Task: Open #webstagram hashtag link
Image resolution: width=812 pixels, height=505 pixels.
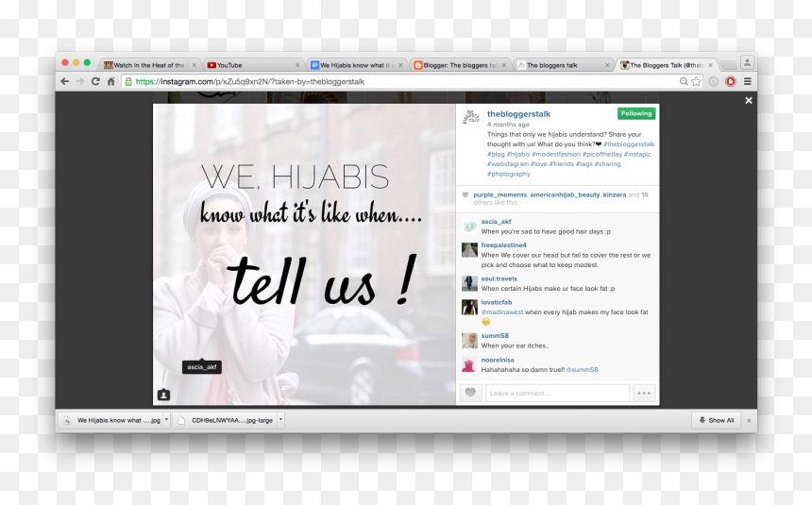Action: (508, 163)
